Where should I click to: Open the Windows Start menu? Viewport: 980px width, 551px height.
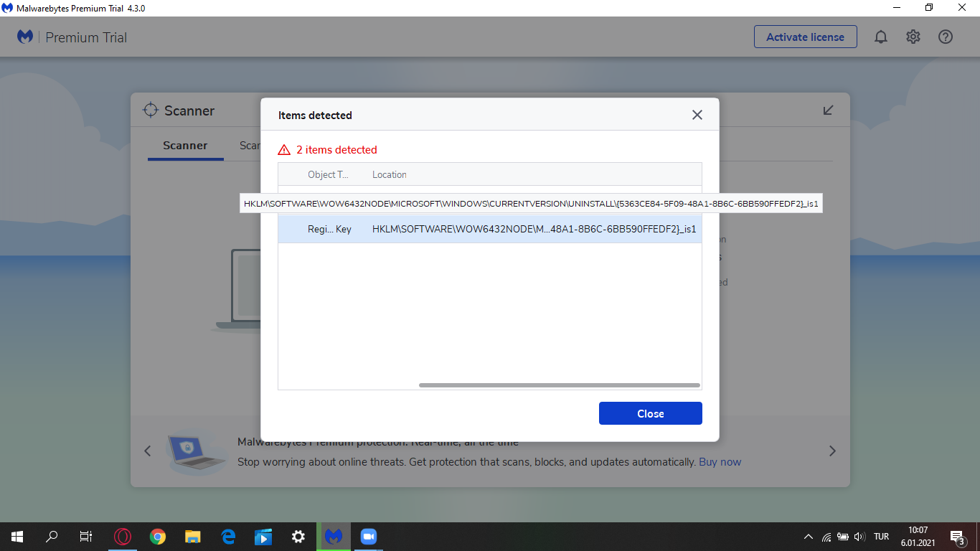(17, 537)
